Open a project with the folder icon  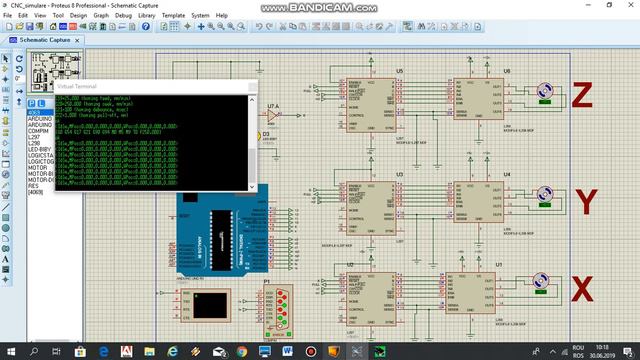19,27
